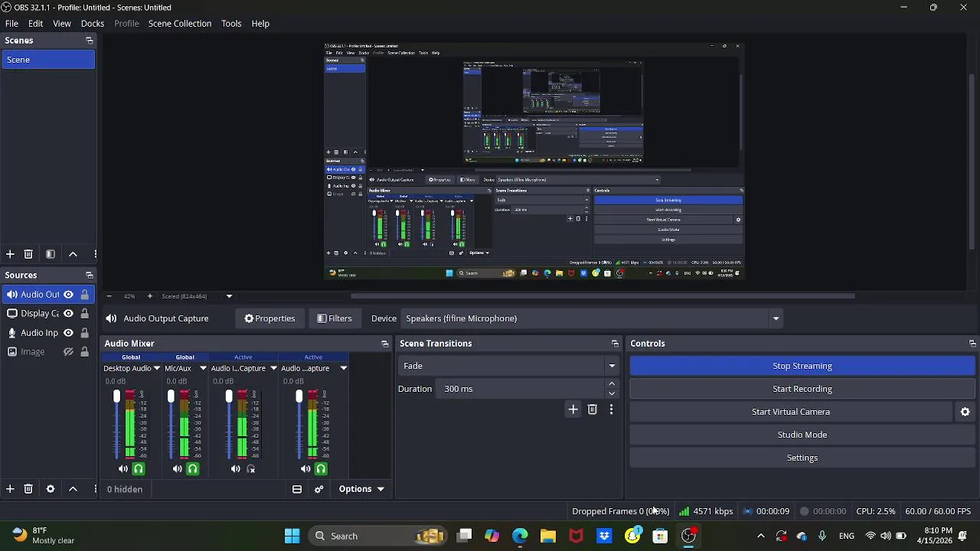Click the Mic/Aux volume slider
The height and width of the screenshot is (551, 980).
(171, 425)
